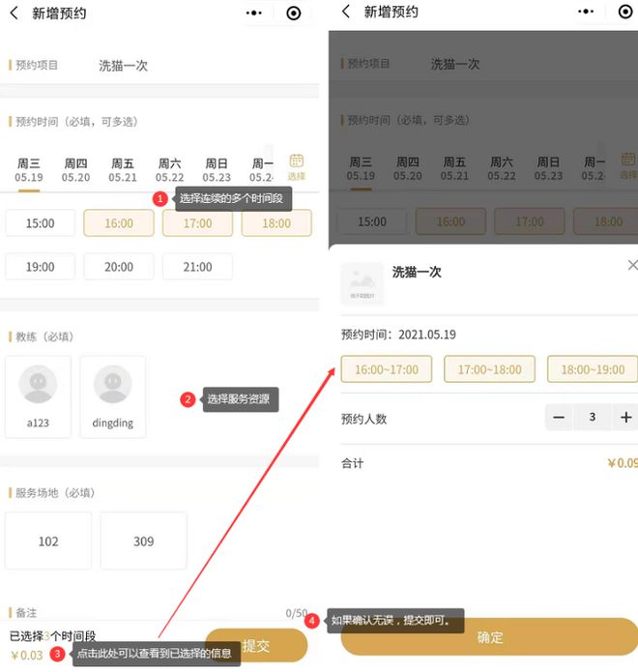
Task: Deselect the 18:00 time slot on left screen
Action: tap(276, 222)
